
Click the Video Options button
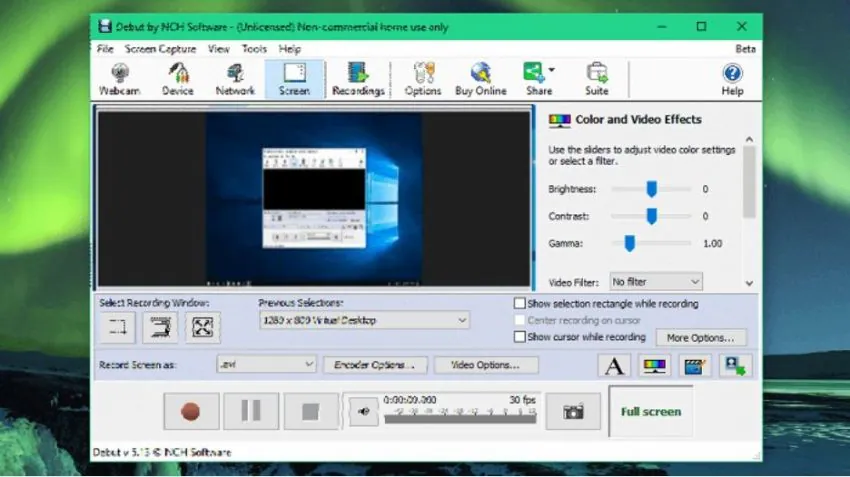tap(486, 365)
